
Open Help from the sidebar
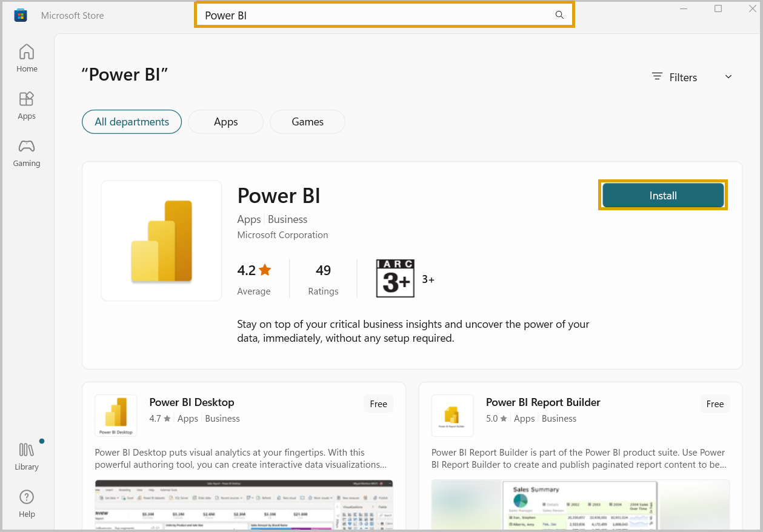click(x=26, y=502)
